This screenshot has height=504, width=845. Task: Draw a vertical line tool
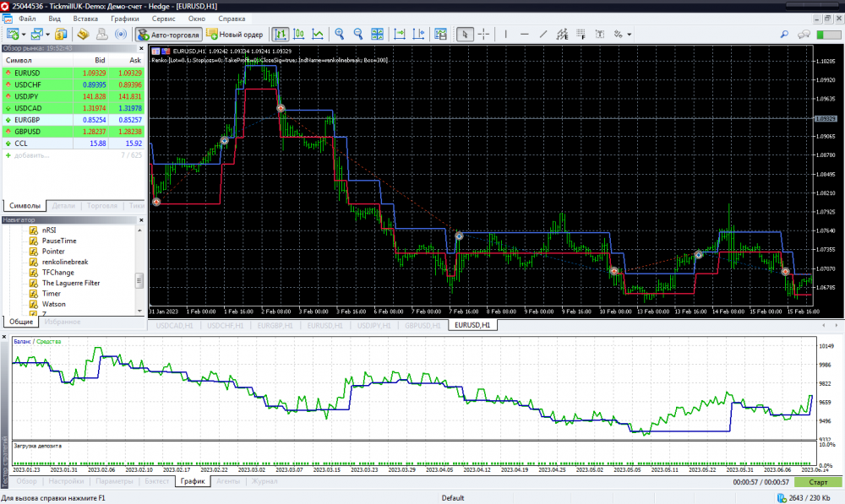(505, 35)
